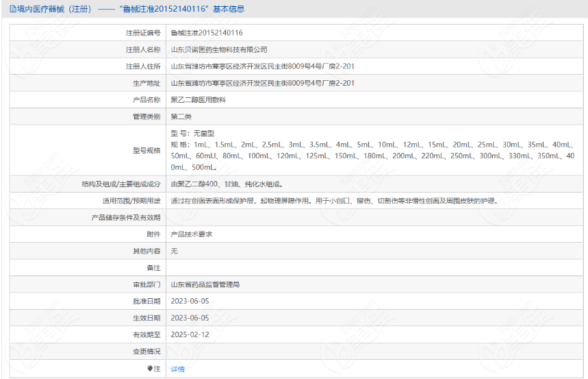Click the 生产地址 label
The image size is (588, 379).
(x=146, y=83)
